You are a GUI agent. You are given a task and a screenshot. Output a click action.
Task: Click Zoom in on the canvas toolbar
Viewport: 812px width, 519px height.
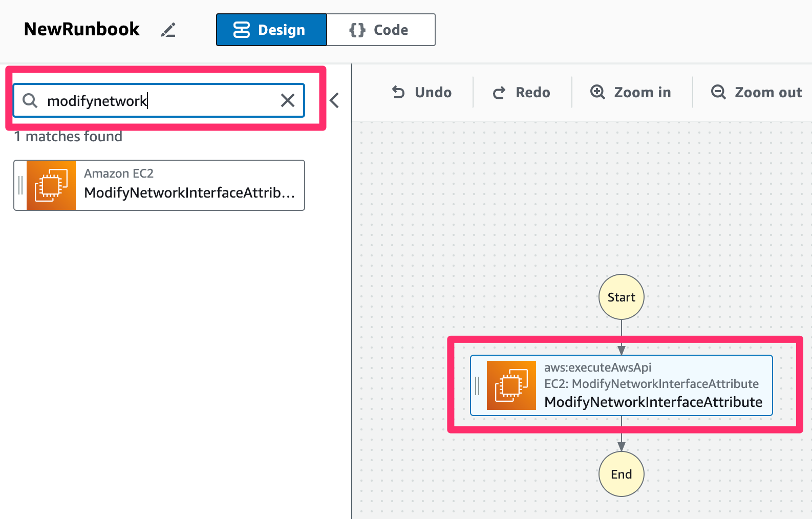pyautogui.click(x=631, y=92)
